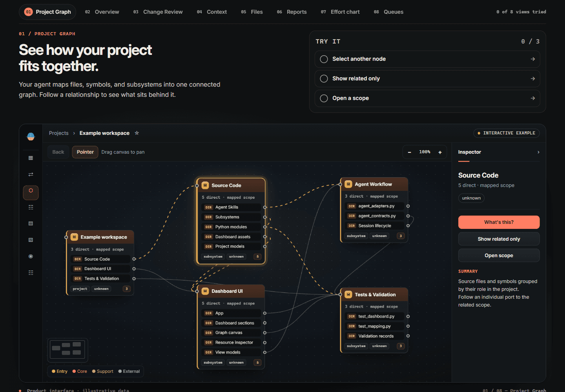Click the Entry legend color dot

(53, 371)
